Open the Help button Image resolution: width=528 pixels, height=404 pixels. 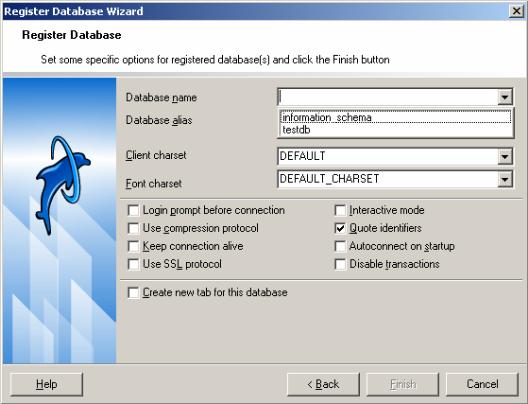click(x=46, y=384)
